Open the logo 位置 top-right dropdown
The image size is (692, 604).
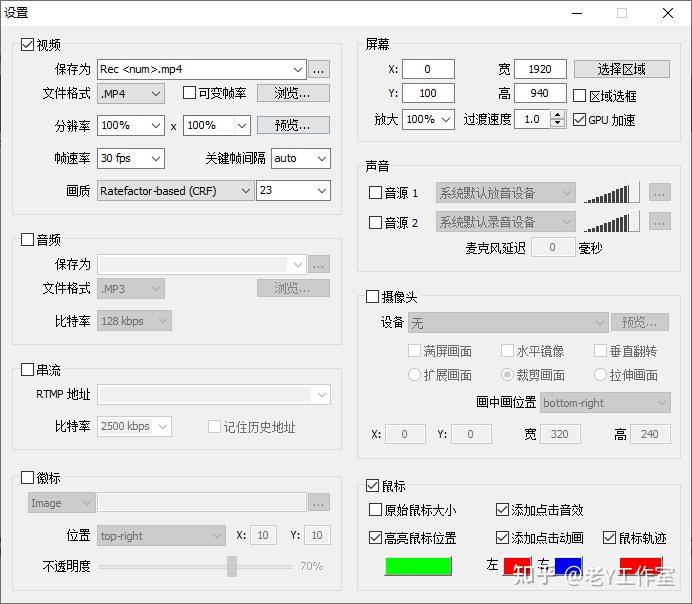point(161,536)
